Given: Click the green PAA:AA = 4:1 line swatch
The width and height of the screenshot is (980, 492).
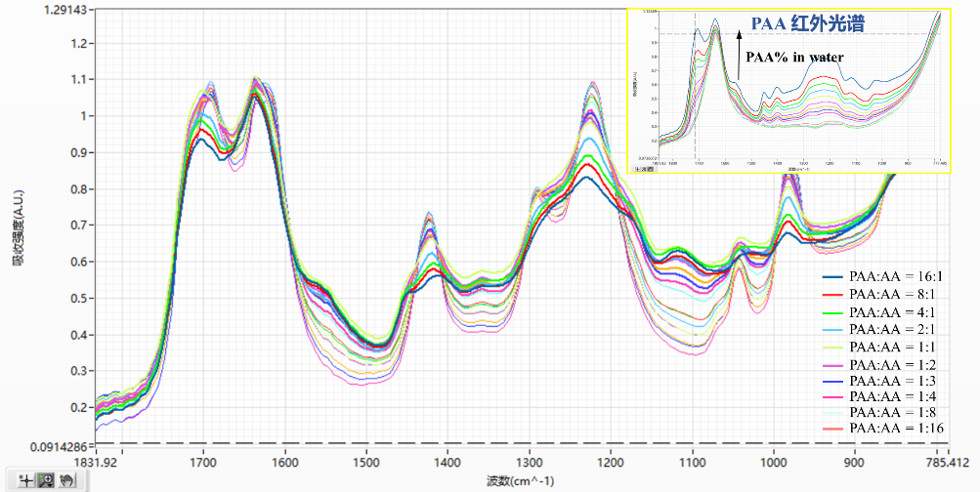Looking at the screenshot, I should 832,312.
